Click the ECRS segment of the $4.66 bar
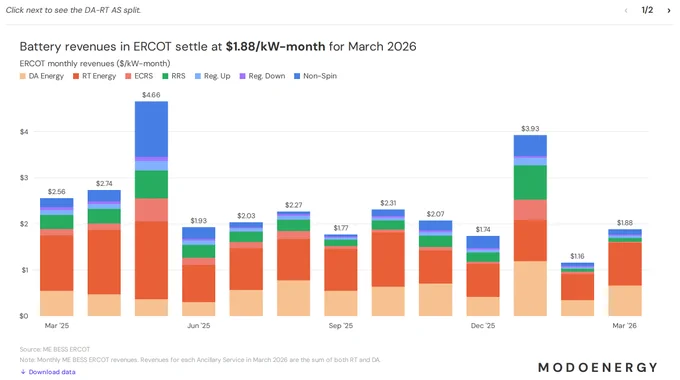This screenshot has width=680, height=380. coord(151,210)
